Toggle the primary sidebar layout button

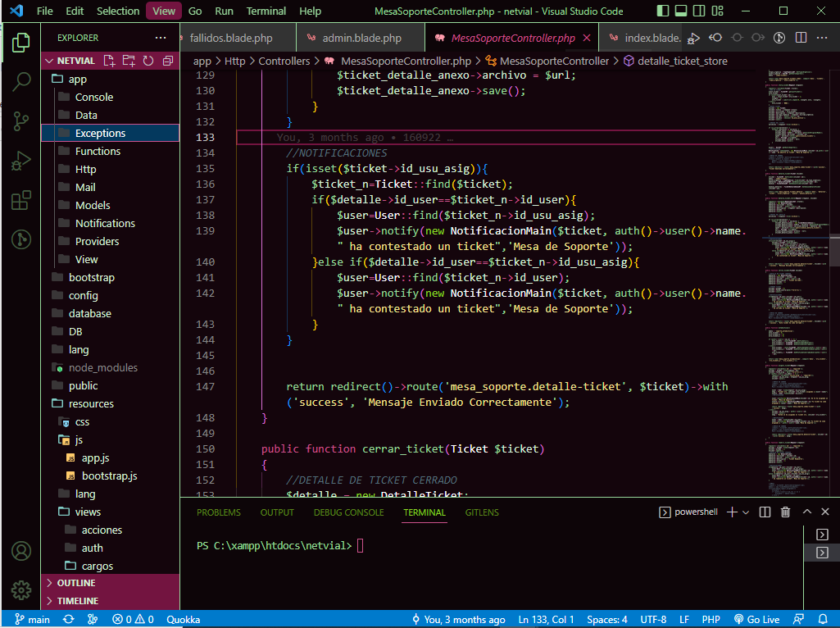[663, 11]
